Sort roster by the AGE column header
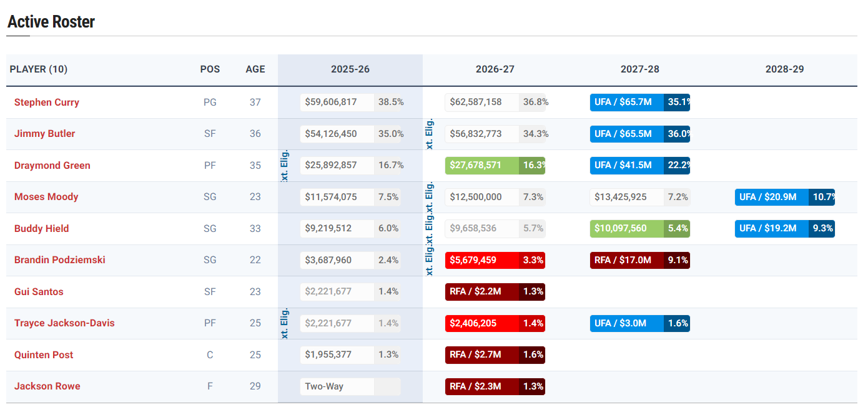Screen dimensions: 868x407 (255, 69)
